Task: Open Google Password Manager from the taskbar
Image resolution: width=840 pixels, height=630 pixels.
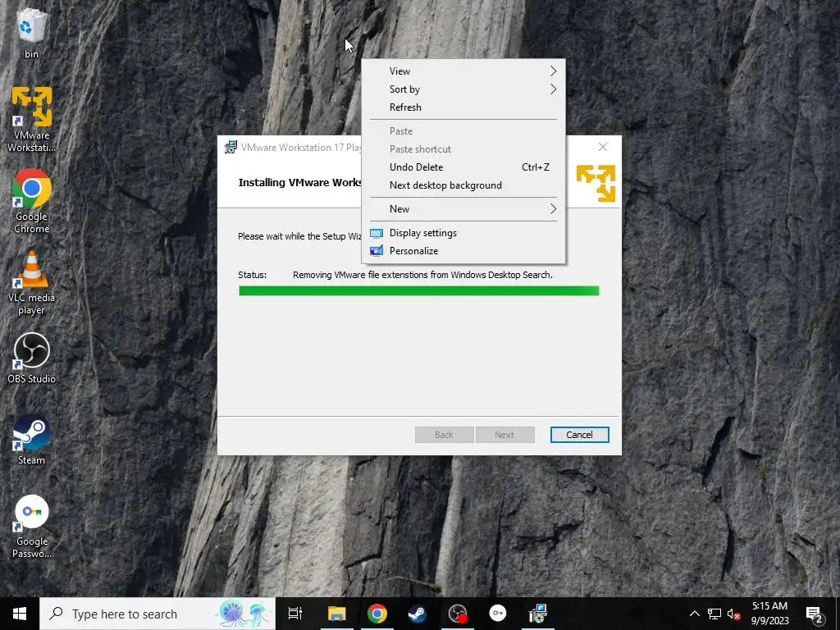Action: pyautogui.click(x=498, y=614)
